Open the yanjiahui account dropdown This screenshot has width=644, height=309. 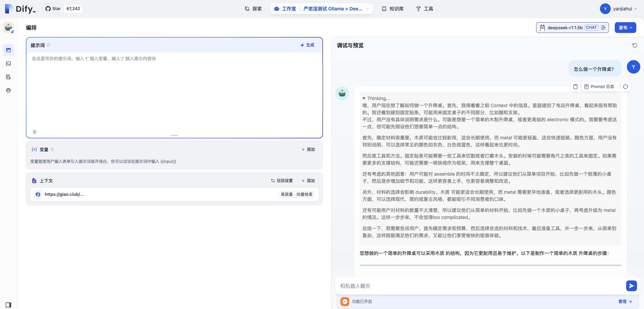618,9
